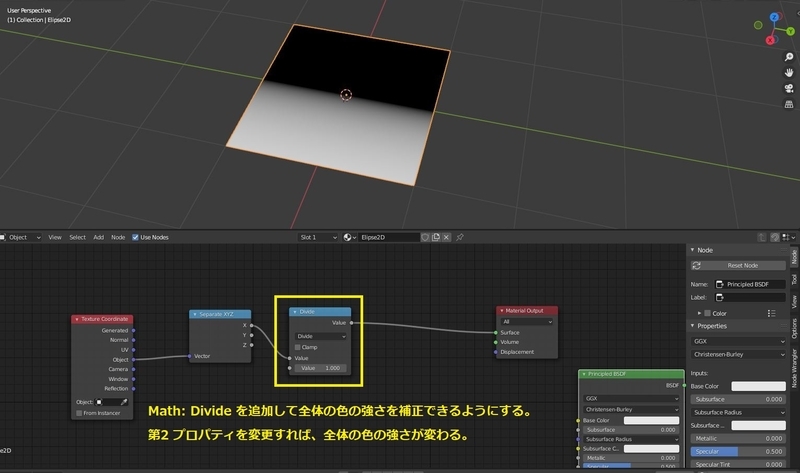800x473 pixels.
Task: Click the Reset Node refresh icon
Action: pos(696,265)
